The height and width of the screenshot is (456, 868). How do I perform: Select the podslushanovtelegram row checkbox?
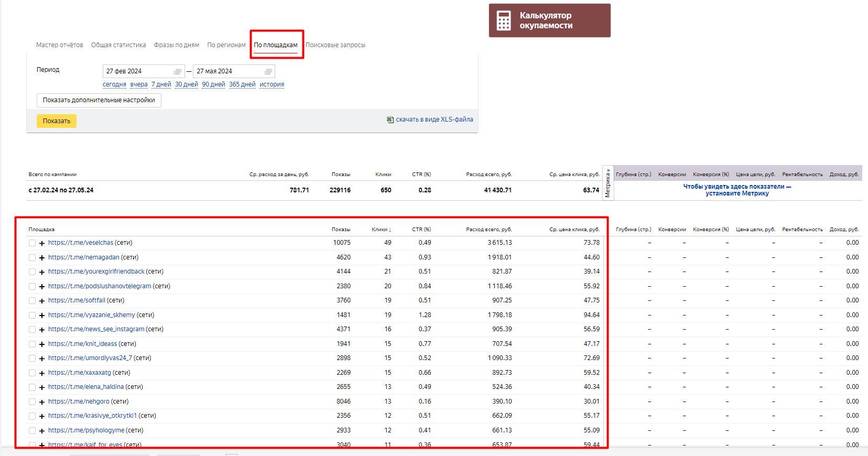tap(32, 286)
